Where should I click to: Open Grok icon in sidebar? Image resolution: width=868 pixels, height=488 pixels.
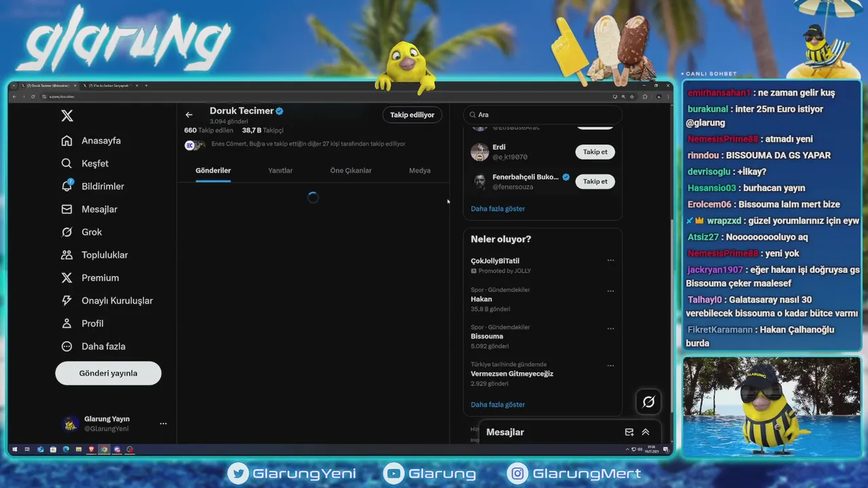pos(66,232)
